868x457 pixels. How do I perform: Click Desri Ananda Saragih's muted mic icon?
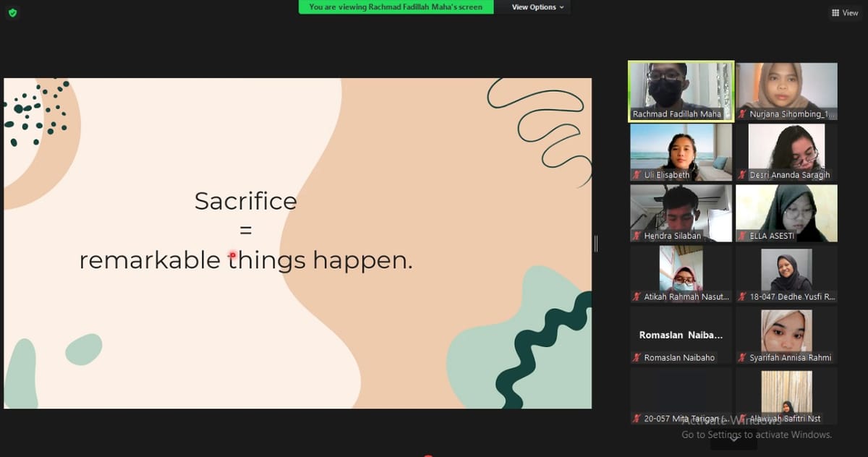[x=742, y=175]
